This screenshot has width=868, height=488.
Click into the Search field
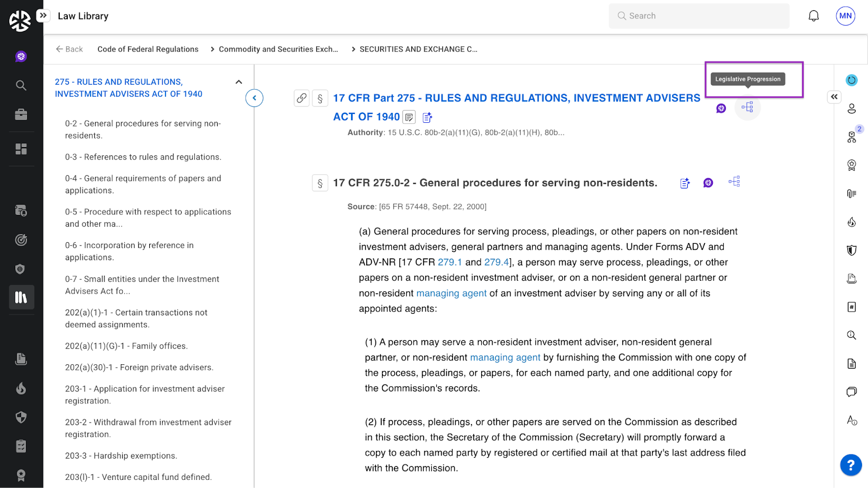pyautogui.click(x=699, y=16)
